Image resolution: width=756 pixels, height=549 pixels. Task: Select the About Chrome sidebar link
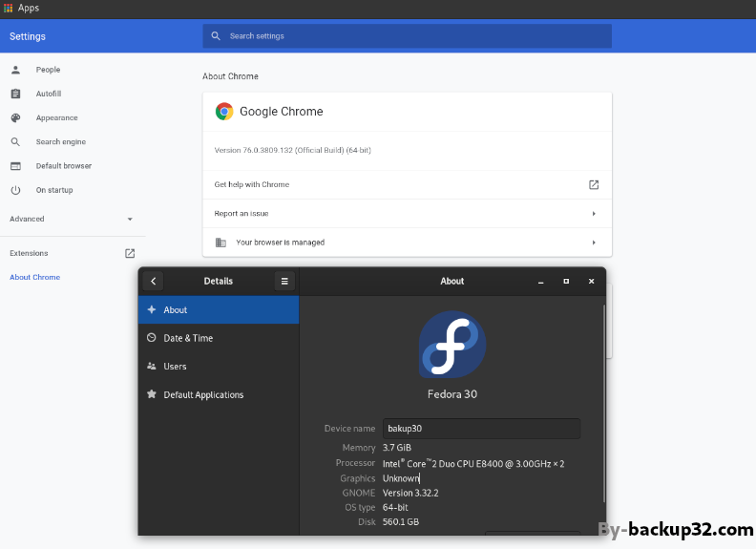coord(34,278)
